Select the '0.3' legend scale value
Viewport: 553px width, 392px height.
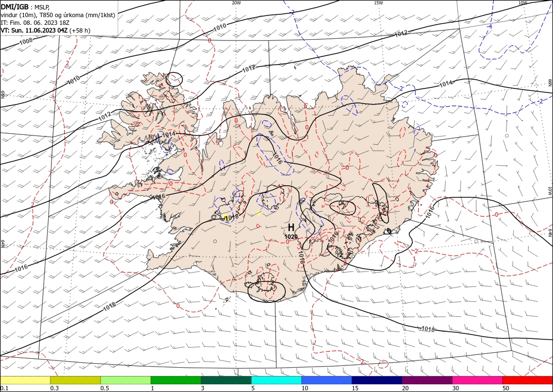(x=54, y=388)
